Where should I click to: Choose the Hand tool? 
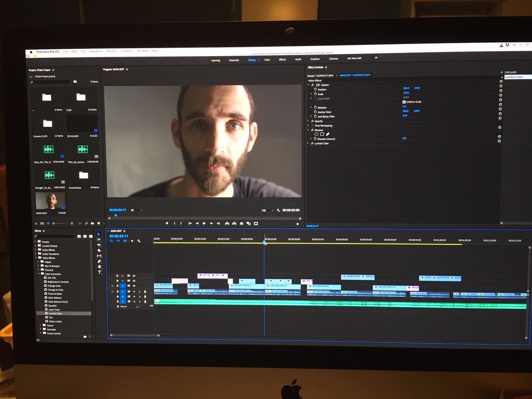point(99,266)
